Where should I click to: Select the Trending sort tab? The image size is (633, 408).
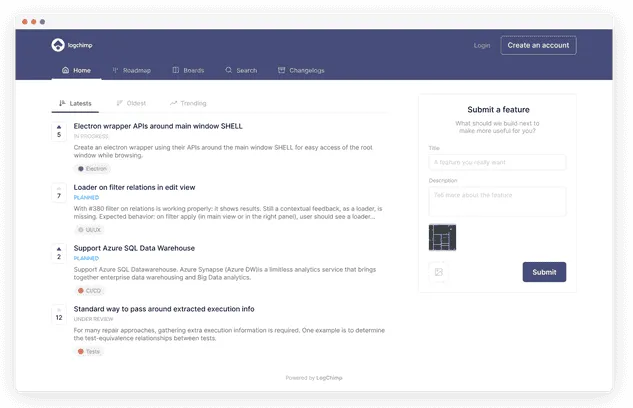point(188,103)
